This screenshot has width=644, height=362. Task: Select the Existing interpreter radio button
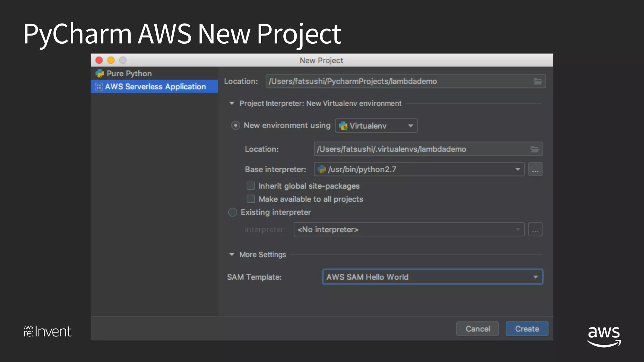(x=233, y=212)
